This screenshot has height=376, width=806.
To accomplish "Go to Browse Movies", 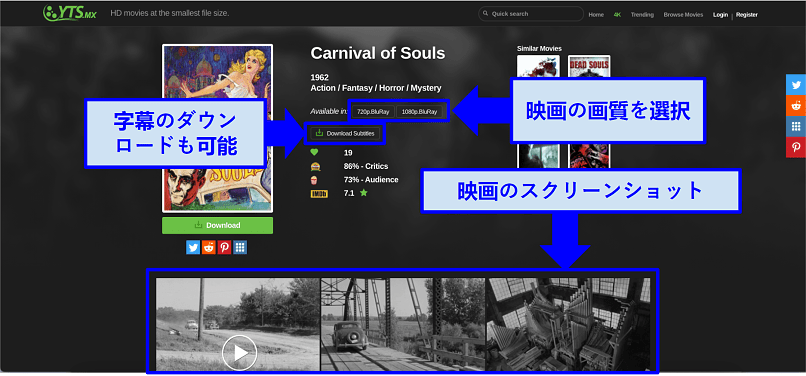I will pos(683,15).
